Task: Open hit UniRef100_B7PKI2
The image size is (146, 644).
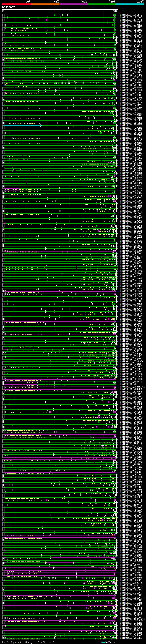Action: coord(131,20)
